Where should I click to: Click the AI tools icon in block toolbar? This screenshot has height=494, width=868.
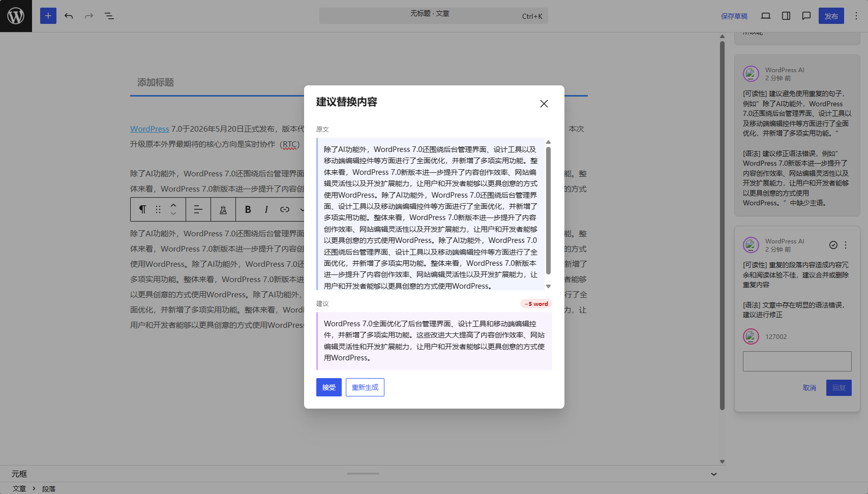pyautogui.click(x=223, y=209)
